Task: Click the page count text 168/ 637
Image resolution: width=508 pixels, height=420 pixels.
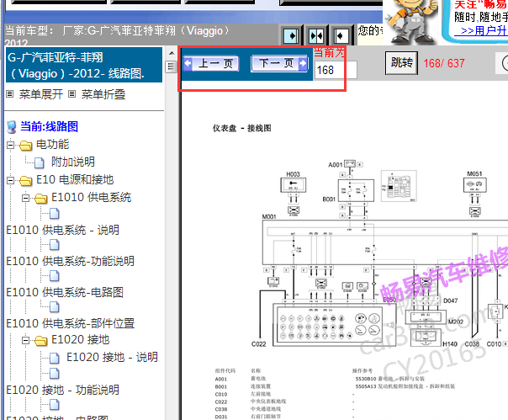Action: (x=444, y=63)
